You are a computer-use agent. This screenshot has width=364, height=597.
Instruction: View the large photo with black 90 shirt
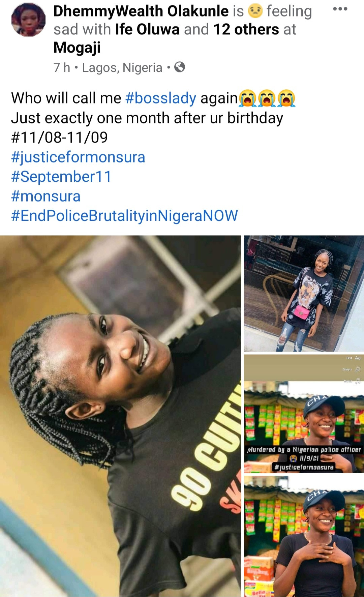coord(121,416)
